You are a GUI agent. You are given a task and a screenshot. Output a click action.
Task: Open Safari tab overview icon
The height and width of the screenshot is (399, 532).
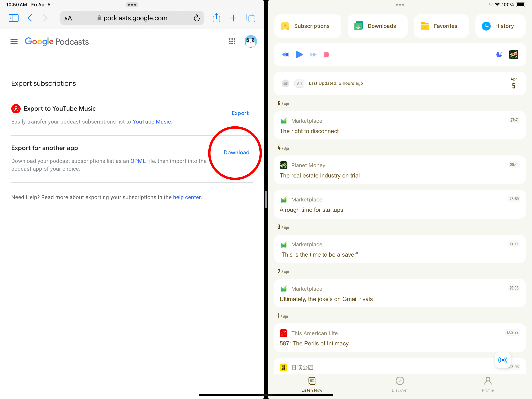point(251,18)
